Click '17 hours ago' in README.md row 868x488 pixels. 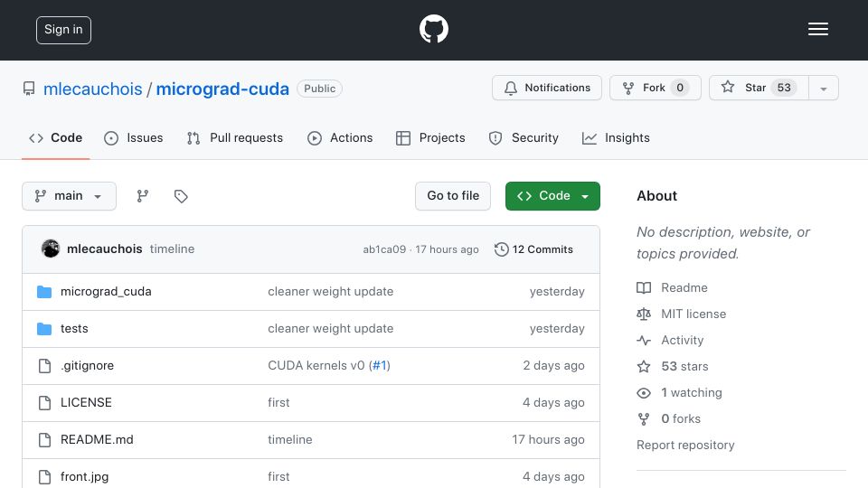(x=548, y=440)
